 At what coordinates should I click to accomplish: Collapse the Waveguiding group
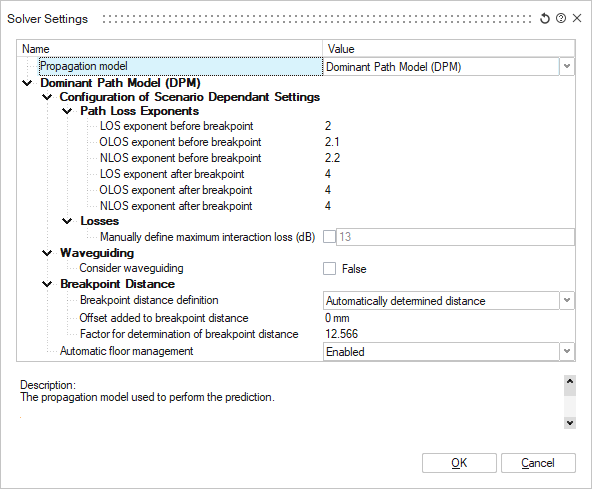click(x=47, y=253)
